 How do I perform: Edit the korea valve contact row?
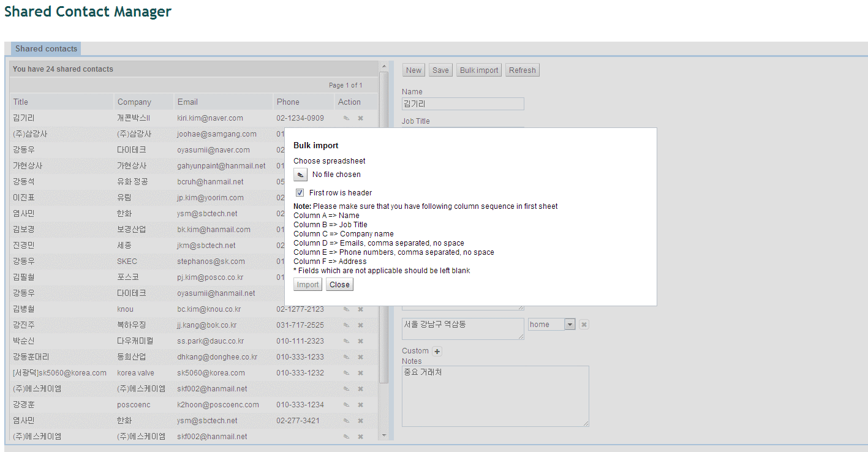[x=346, y=372]
